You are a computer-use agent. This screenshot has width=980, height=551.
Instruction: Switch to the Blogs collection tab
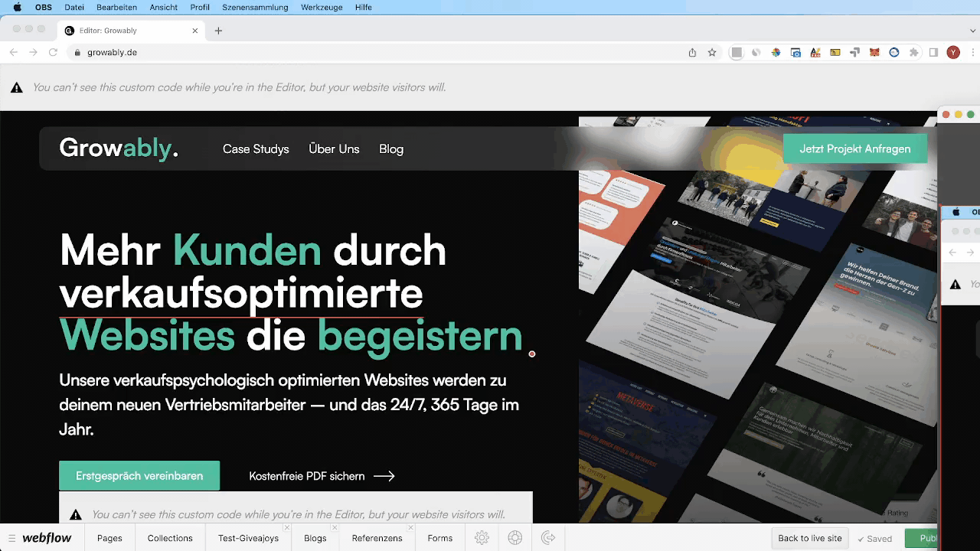[315, 538]
